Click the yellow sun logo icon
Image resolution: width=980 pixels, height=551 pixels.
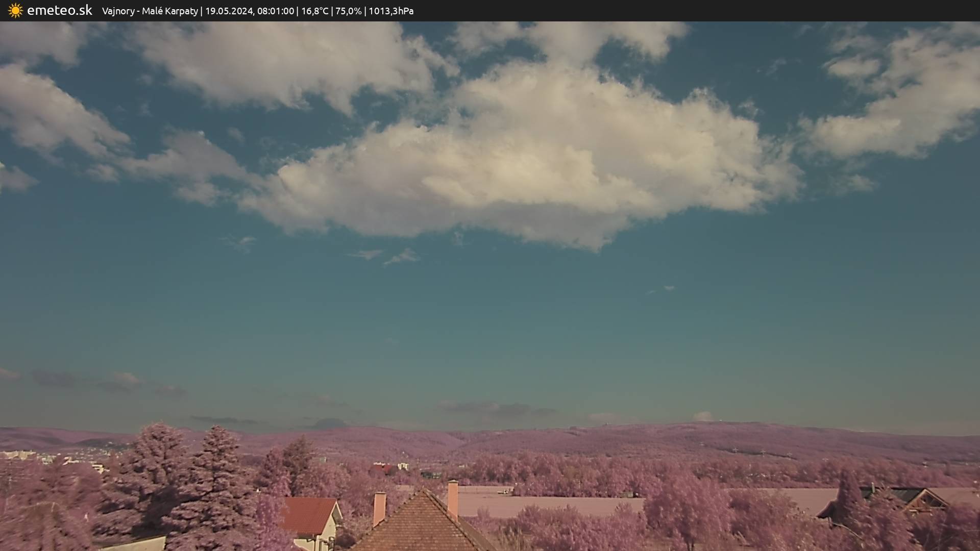pyautogui.click(x=15, y=11)
